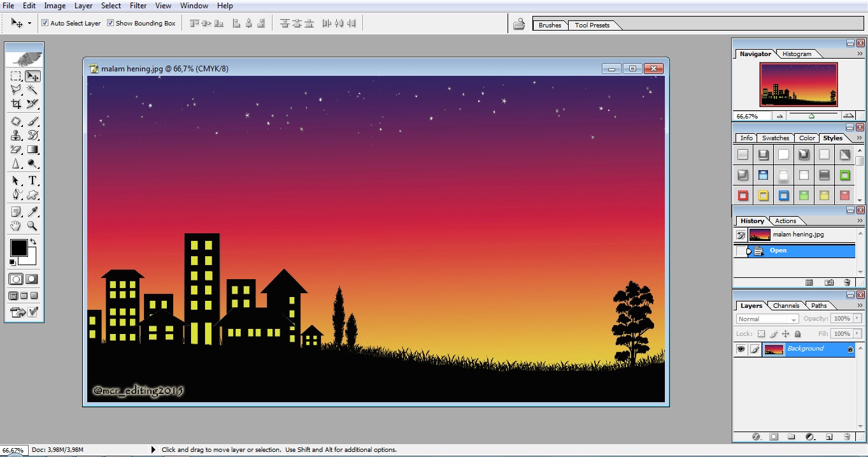Enable Quick Mask mode
Screen dimensions: 868x457
[x=31, y=279]
